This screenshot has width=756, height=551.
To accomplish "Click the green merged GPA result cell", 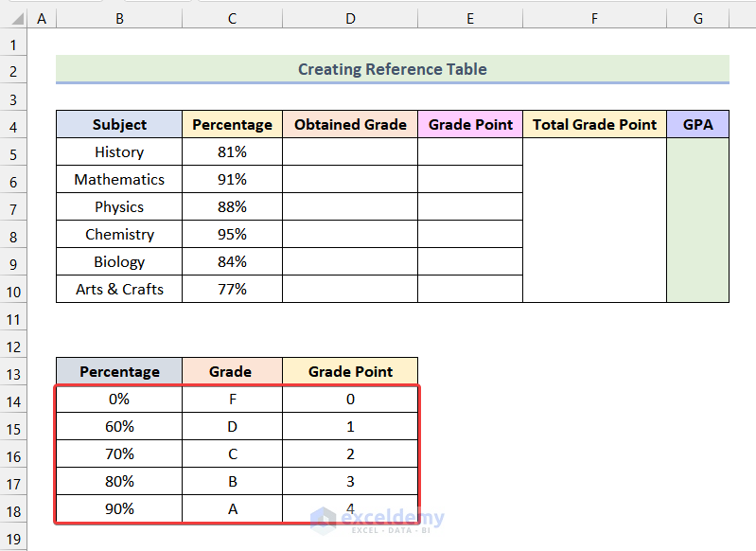I will [x=697, y=221].
